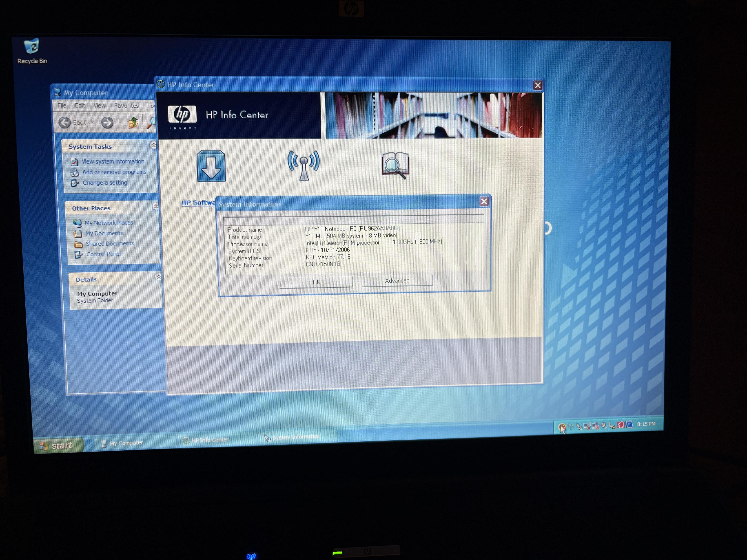The image size is (747, 560).
Task: Click the Advanced button
Action: click(x=397, y=280)
